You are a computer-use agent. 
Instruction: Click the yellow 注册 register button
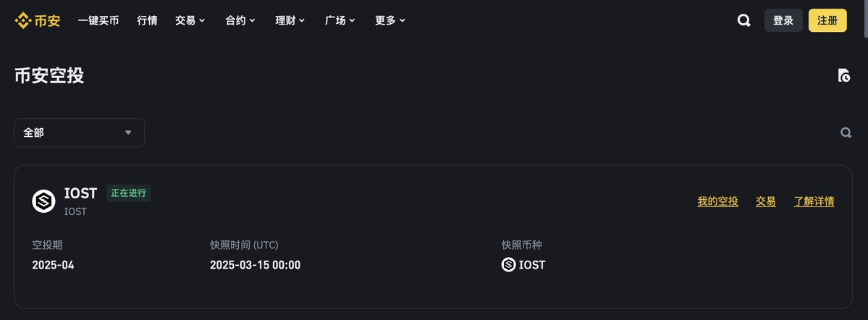827,20
